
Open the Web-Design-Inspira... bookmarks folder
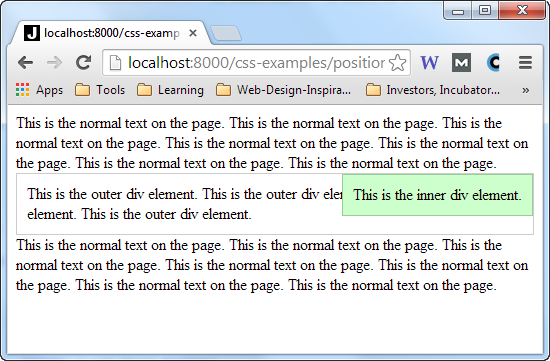[x=283, y=90]
